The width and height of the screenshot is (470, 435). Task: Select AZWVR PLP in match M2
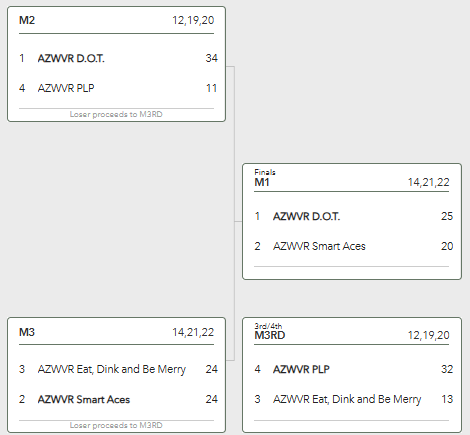[66, 88]
